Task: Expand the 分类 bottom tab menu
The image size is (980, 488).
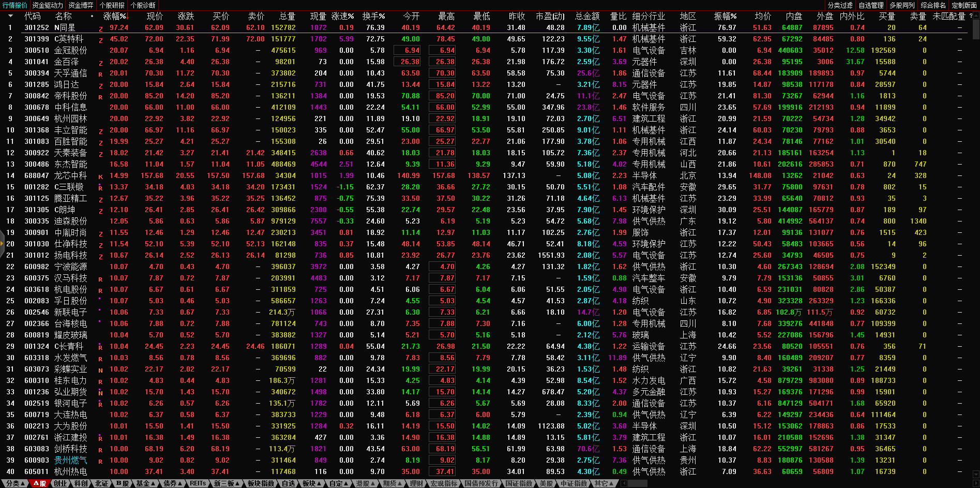Action: 15,483
